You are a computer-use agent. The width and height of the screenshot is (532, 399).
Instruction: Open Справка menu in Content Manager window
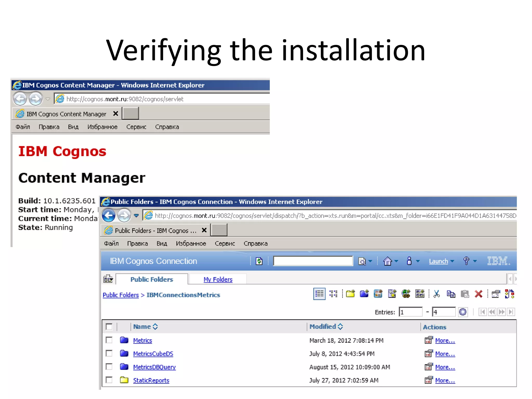(x=167, y=127)
